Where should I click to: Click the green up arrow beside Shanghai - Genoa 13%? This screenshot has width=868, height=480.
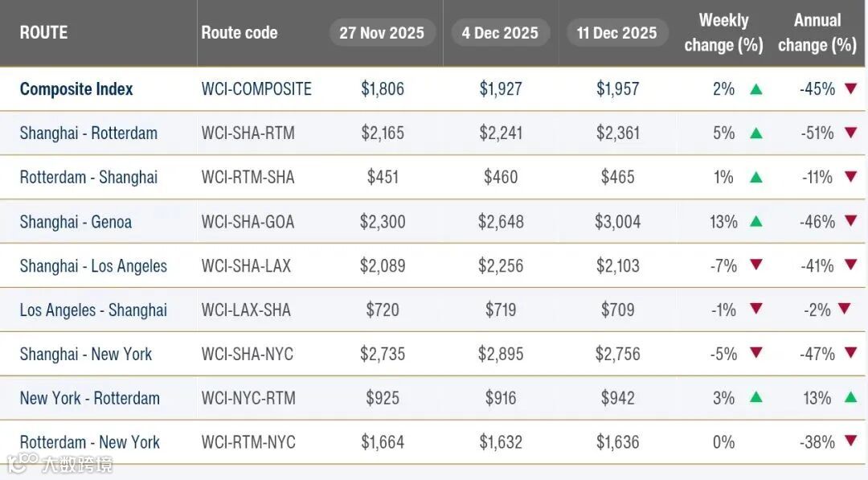tap(755, 221)
